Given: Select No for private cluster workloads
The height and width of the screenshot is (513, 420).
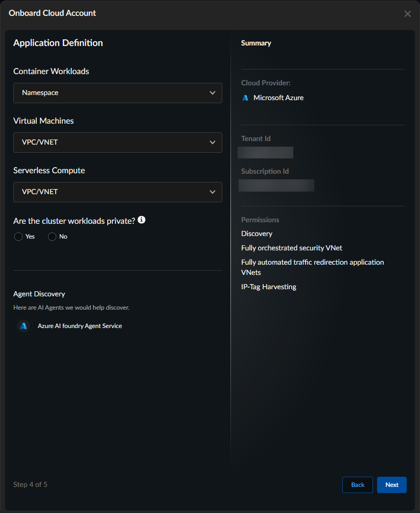Looking at the screenshot, I should tap(52, 237).
